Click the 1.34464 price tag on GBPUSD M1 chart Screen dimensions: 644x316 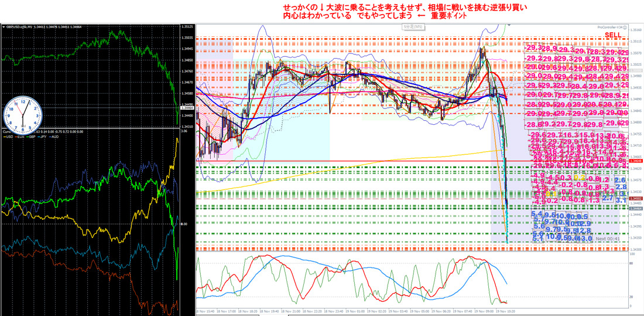tap(186, 108)
